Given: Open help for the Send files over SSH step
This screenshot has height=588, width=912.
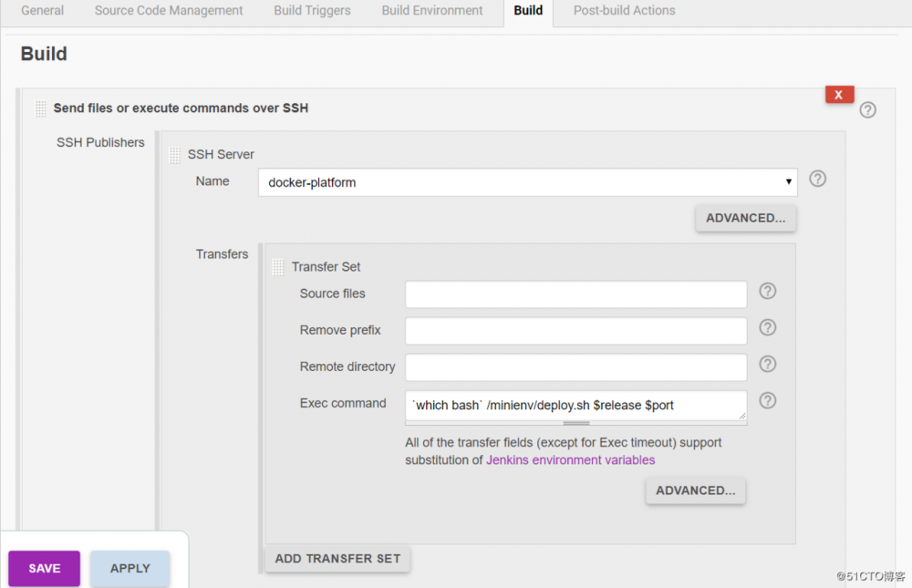Looking at the screenshot, I should point(867,109).
